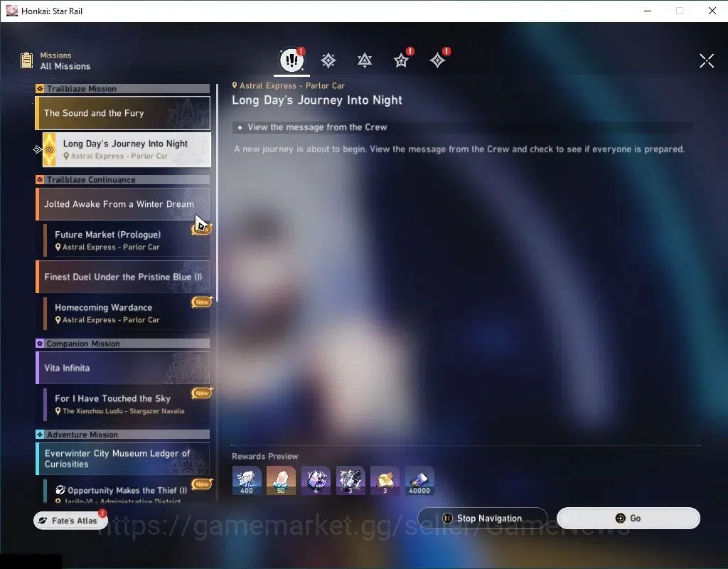Select the All Missions filter tab icon
Viewport: 728px width, 569px height.
[291, 60]
